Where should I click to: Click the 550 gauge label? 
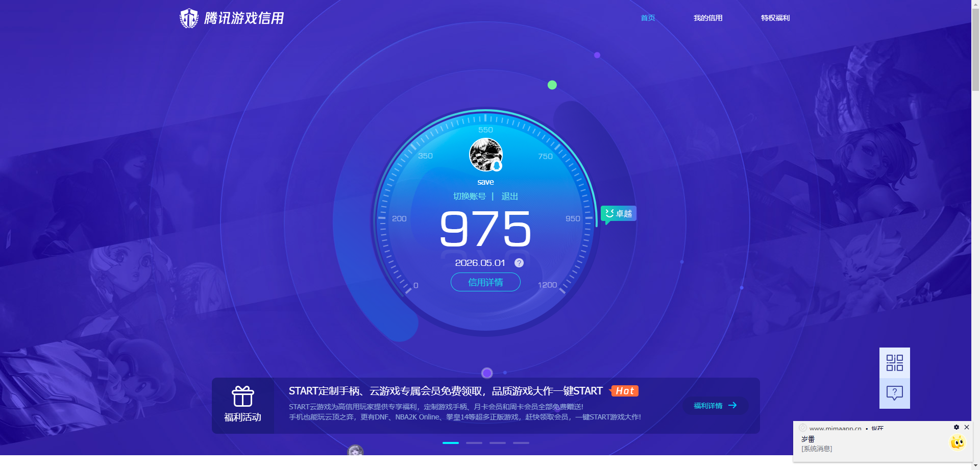[x=485, y=130]
